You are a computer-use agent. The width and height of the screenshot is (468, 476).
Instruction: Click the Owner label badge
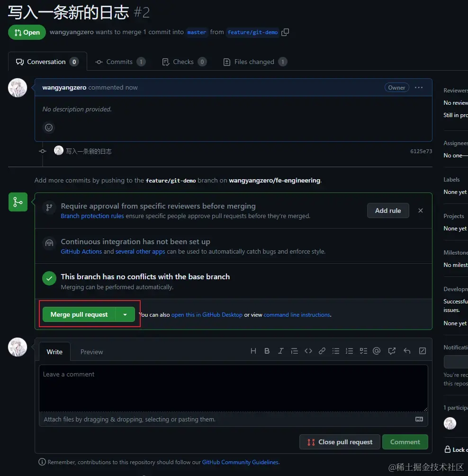point(397,87)
